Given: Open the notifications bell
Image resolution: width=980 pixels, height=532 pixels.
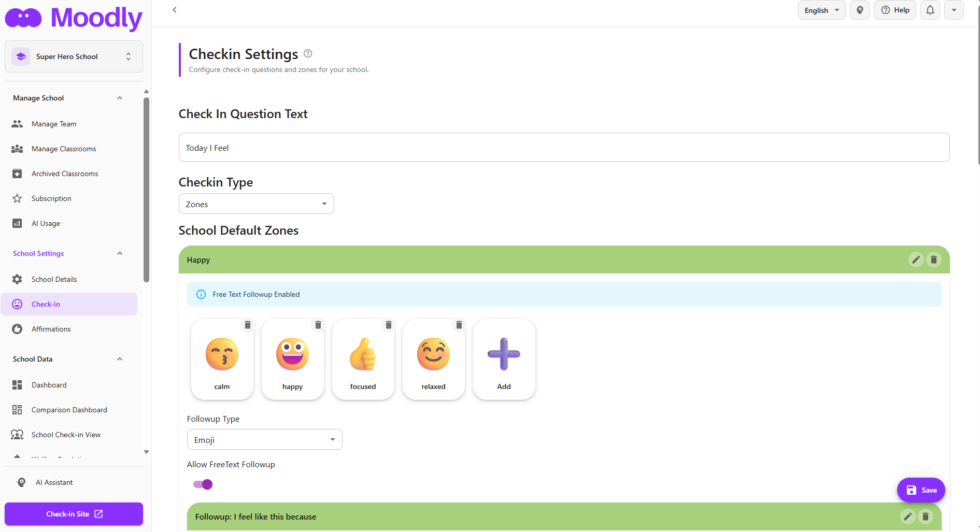Looking at the screenshot, I should (930, 10).
